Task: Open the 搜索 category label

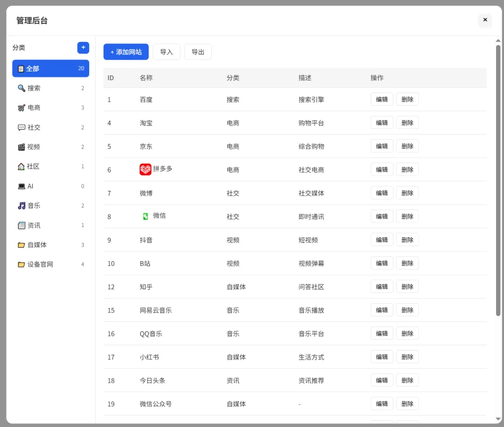Action: click(34, 88)
